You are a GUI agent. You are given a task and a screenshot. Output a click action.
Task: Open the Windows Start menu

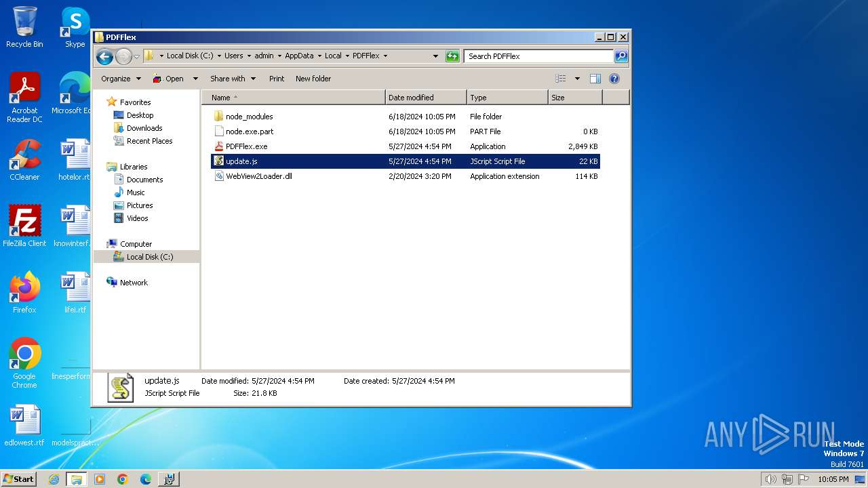(x=18, y=479)
